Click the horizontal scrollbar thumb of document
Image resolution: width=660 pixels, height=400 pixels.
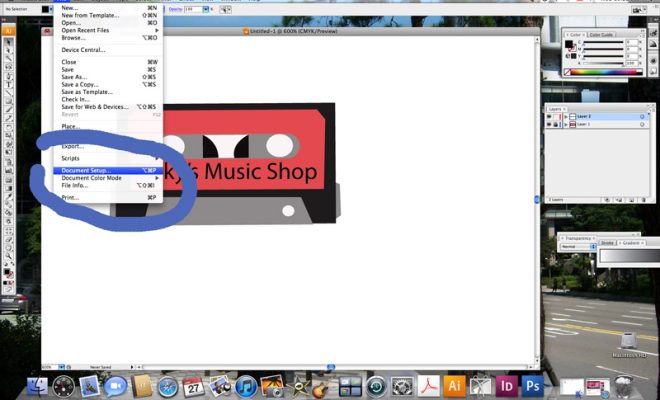click(331, 367)
